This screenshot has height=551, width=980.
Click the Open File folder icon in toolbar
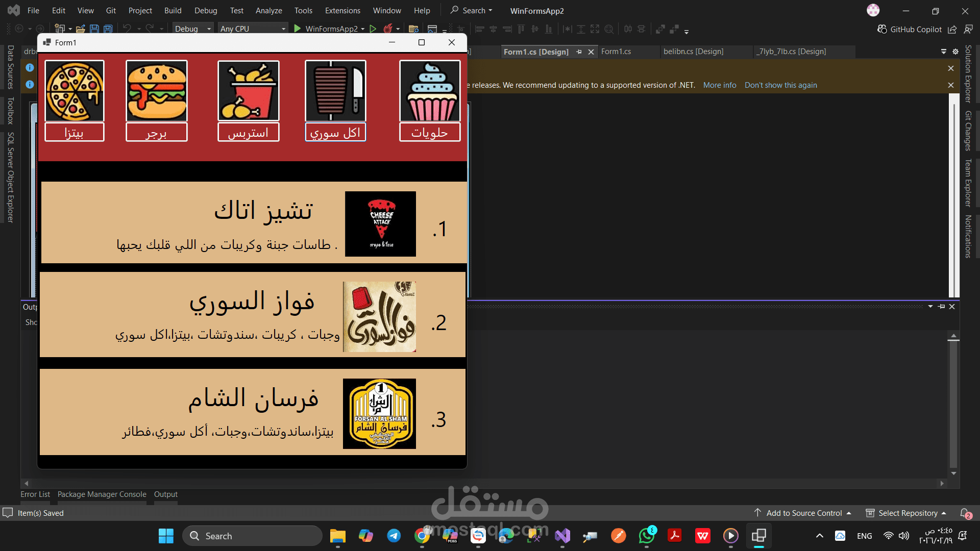coord(80,29)
